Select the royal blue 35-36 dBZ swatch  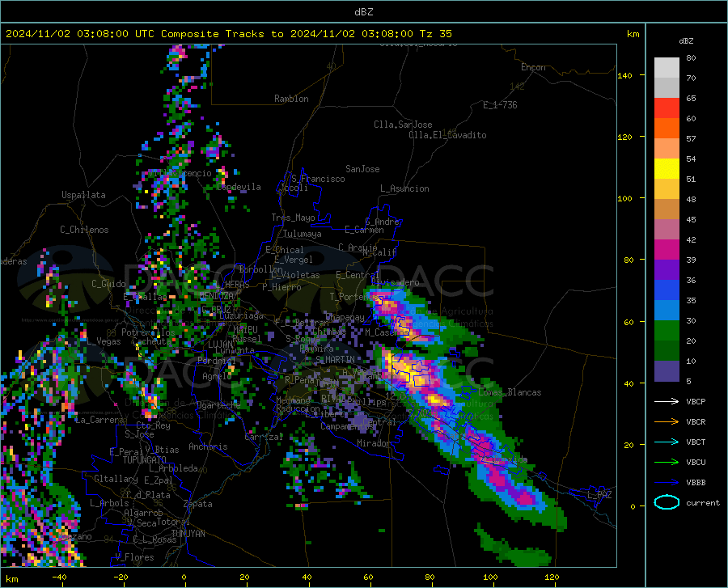(x=667, y=290)
